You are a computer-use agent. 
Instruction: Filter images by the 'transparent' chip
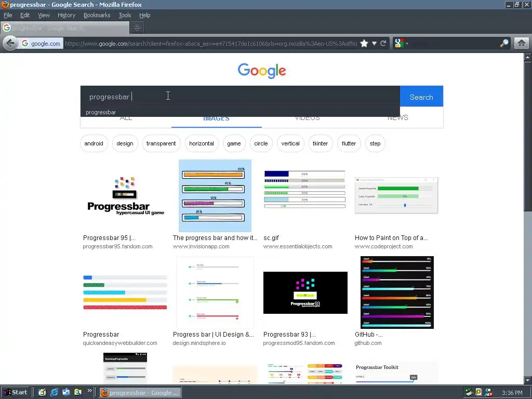point(161,143)
